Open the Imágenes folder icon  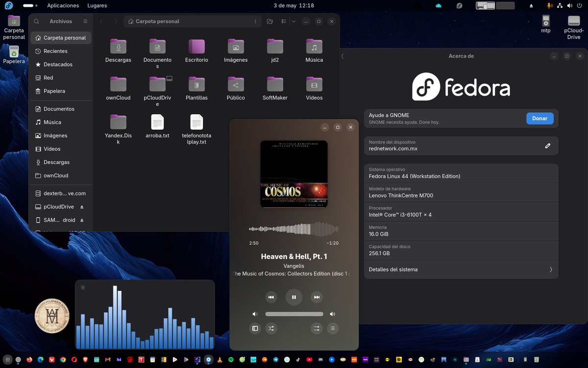pos(236,46)
